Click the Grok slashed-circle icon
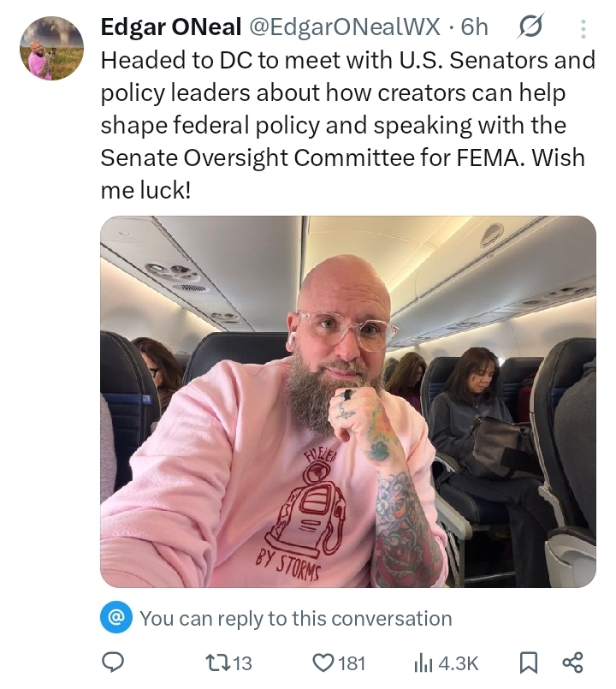This screenshot has height=689, width=616. 530,27
